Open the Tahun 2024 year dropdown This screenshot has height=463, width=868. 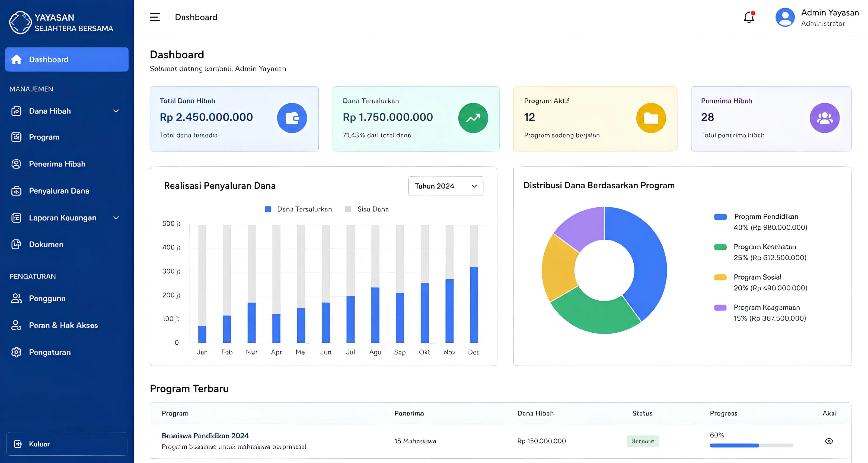click(445, 186)
